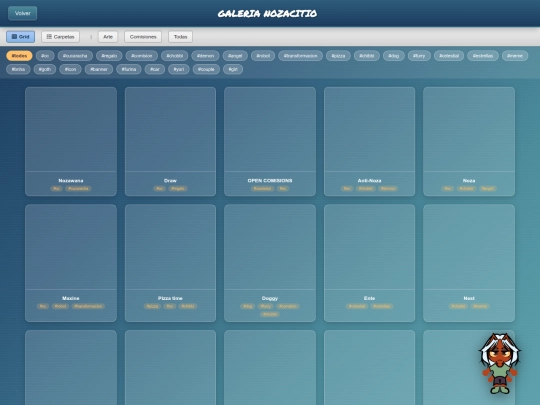Show Todos category
This screenshot has height=405, width=540.
180,37
